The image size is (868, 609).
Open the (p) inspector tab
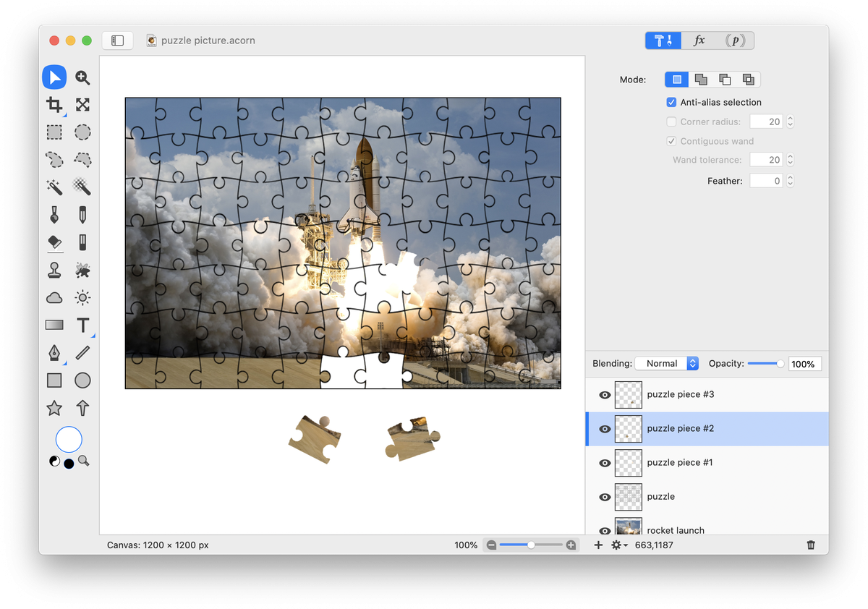(x=735, y=41)
